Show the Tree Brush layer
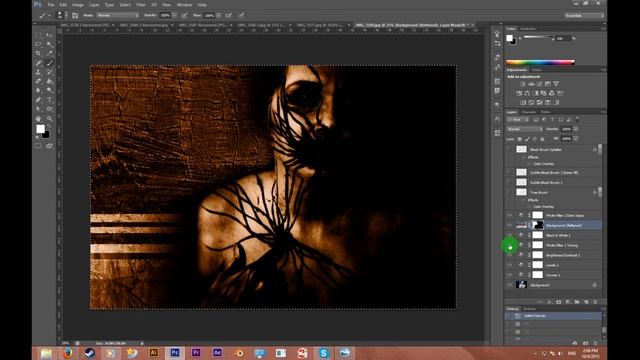 (509, 192)
